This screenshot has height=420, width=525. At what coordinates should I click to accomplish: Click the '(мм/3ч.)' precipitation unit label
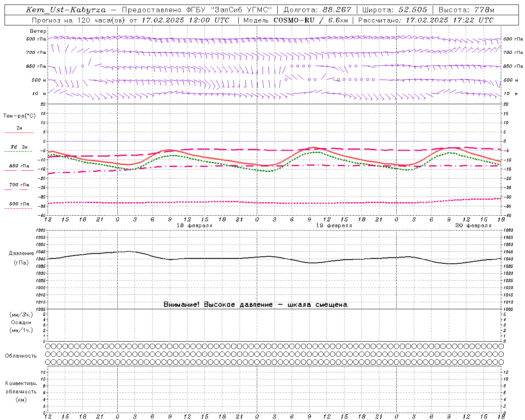[21, 315]
